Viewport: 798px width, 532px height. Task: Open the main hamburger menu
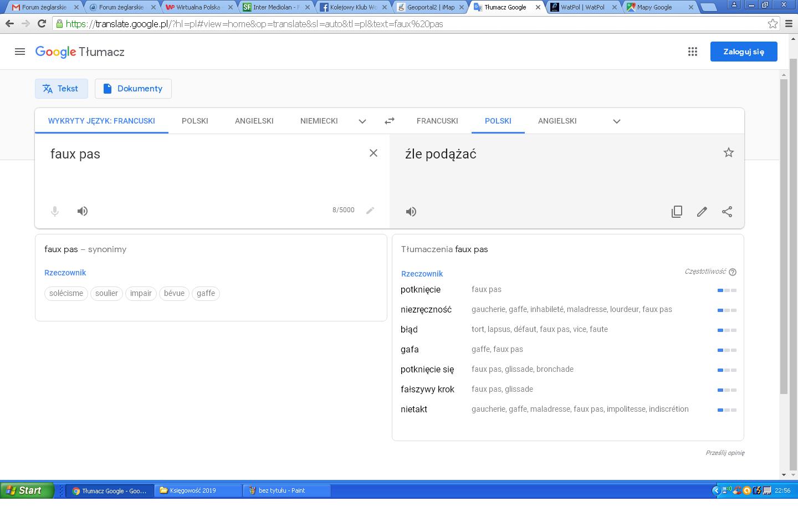[20, 52]
